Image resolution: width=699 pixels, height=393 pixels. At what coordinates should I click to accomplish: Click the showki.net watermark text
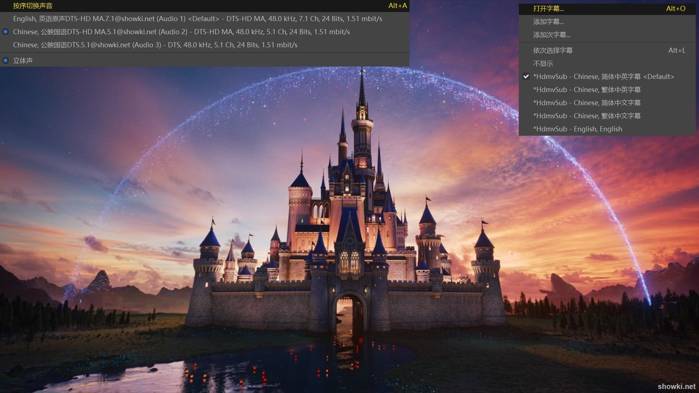(676, 386)
